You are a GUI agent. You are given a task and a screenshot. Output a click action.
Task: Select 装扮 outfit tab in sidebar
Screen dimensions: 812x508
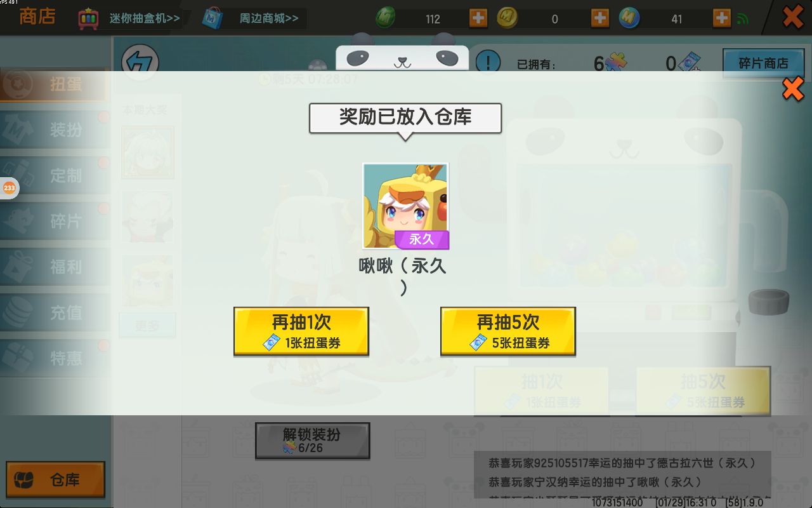[x=55, y=130]
